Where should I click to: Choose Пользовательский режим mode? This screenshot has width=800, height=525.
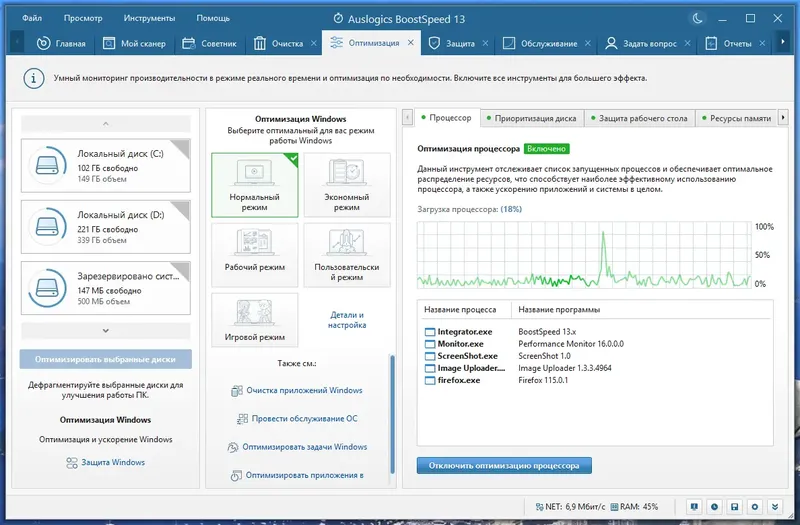point(347,255)
